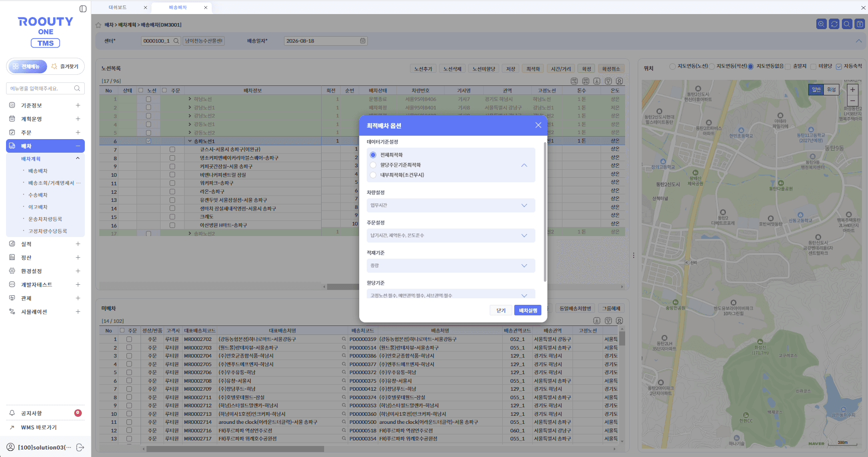868x457 pixels.
Task: Open the 주문설정 dropdown
Action: pyautogui.click(x=451, y=236)
